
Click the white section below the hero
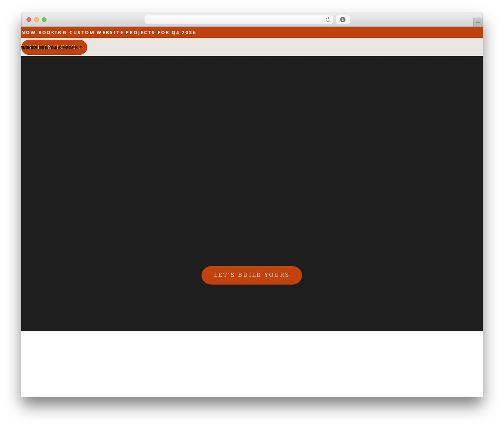252,364
